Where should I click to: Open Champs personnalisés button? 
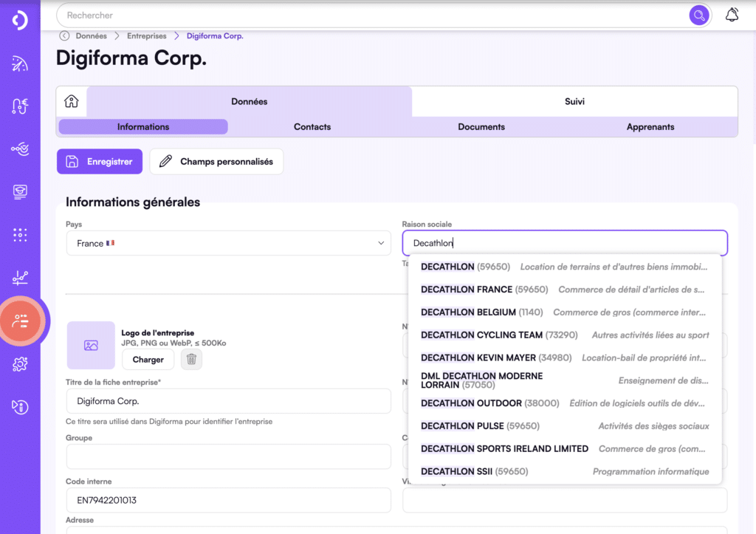(216, 162)
